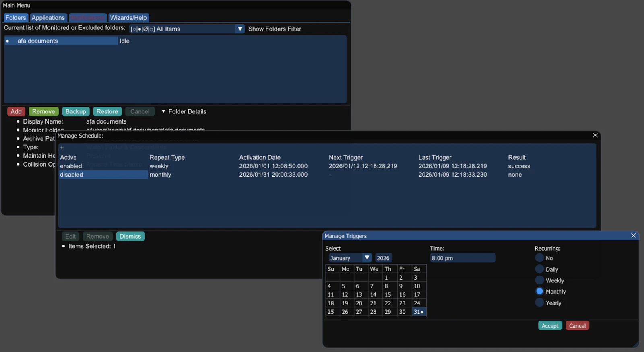Collapse the Folder Details section

tap(163, 111)
